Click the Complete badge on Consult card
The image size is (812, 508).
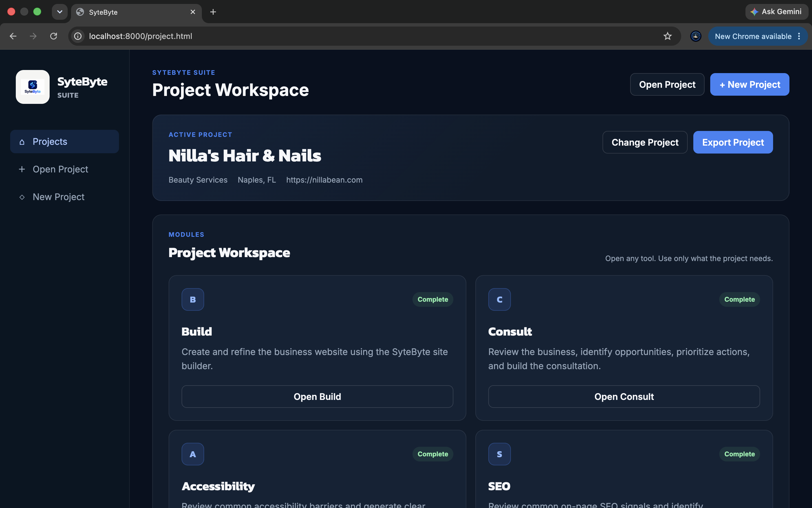739,299
